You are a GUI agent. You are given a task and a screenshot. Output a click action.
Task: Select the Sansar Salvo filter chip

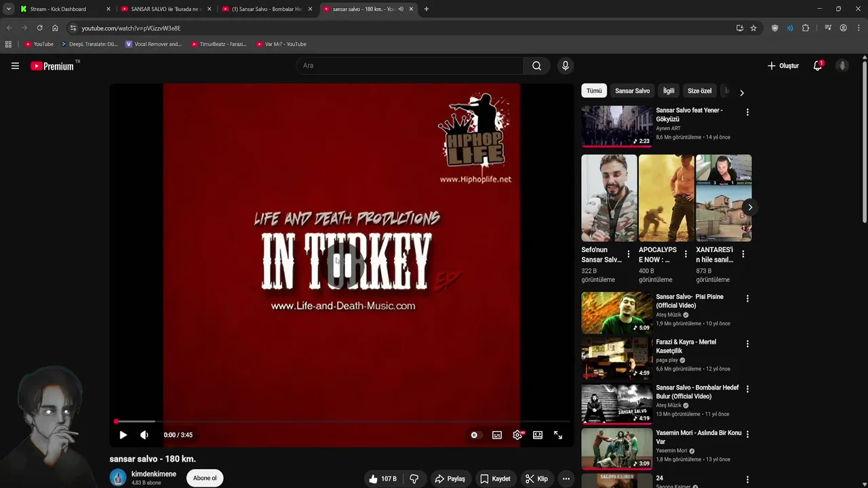pyautogui.click(x=632, y=91)
